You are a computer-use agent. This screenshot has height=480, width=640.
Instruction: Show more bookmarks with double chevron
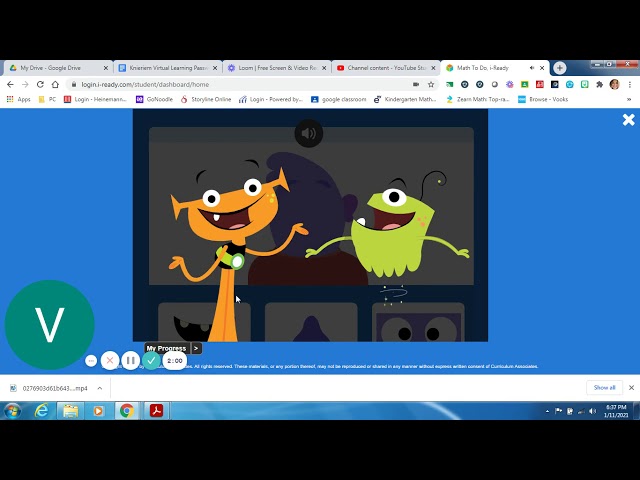click(629, 99)
